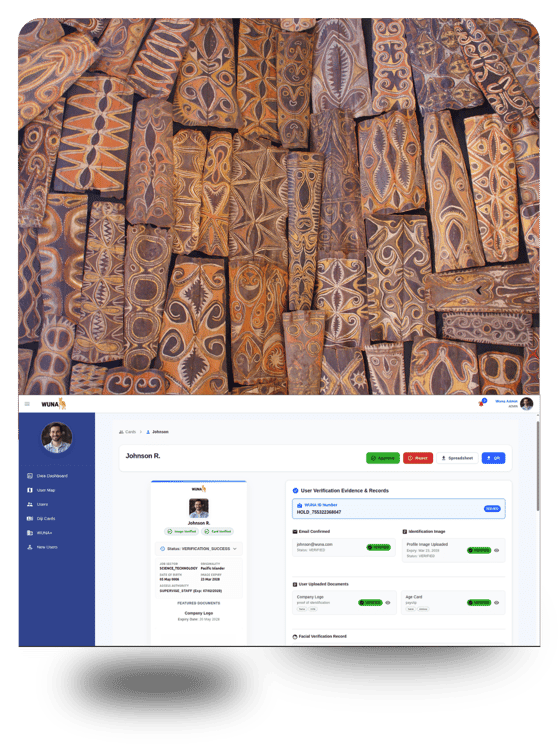Open the notifications bell icon
Screen dimensions: 558x744
click(481, 403)
